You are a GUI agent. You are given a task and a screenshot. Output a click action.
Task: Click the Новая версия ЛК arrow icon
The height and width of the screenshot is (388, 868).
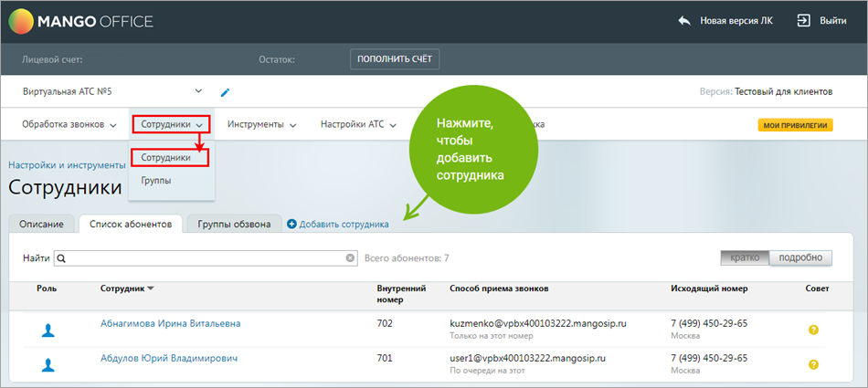click(x=684, y=20)
